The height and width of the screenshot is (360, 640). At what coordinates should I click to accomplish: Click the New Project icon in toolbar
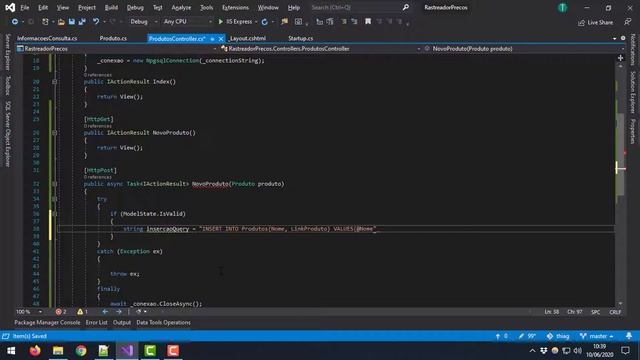(x=45, y=22)
